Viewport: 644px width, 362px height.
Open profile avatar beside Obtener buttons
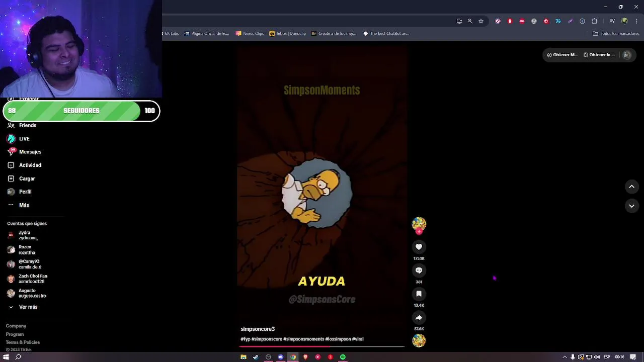click(627, 55)
